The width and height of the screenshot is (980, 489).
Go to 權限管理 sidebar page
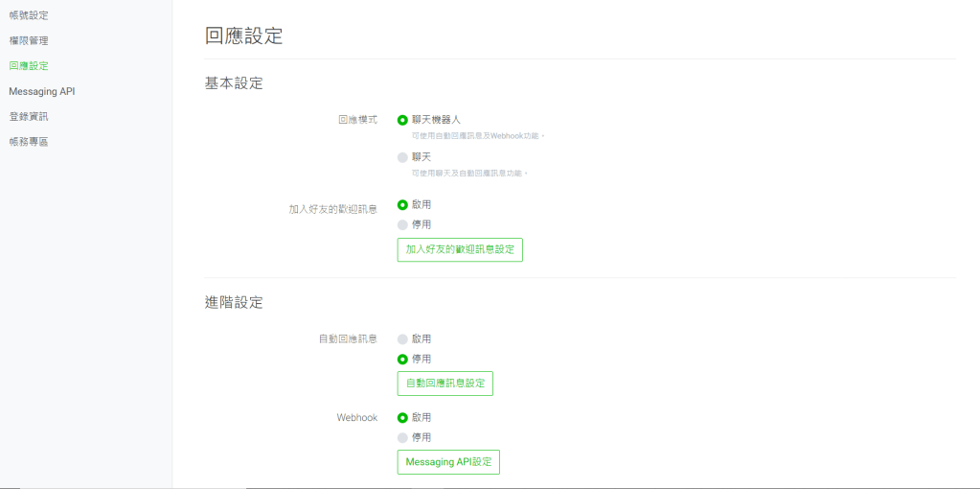point(29,40)
